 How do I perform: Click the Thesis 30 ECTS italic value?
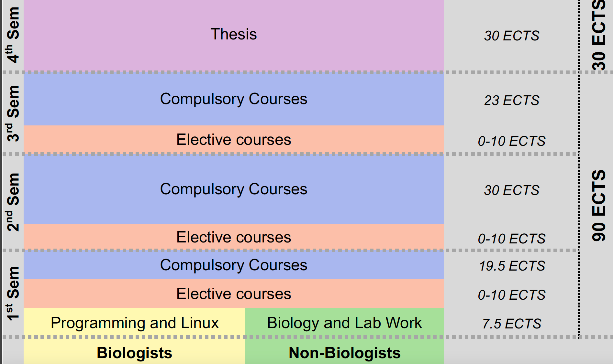click(512, 36)
